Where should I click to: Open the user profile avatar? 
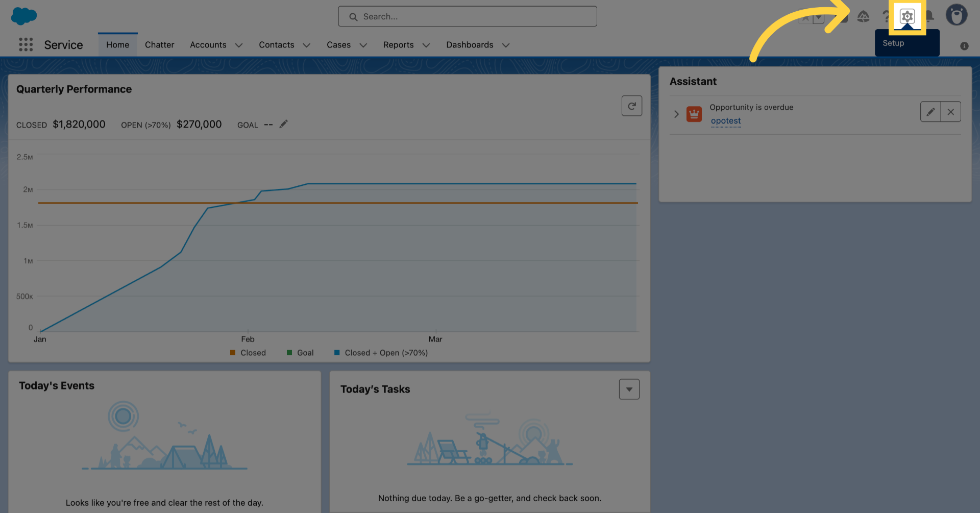[x=957, y=15]
